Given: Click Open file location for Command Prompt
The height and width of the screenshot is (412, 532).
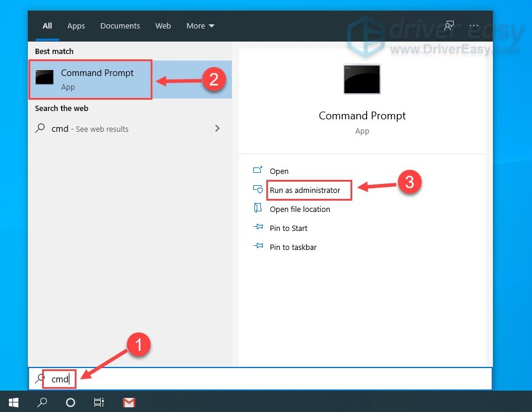Looking at the screenshot, I should pos(299,209).
